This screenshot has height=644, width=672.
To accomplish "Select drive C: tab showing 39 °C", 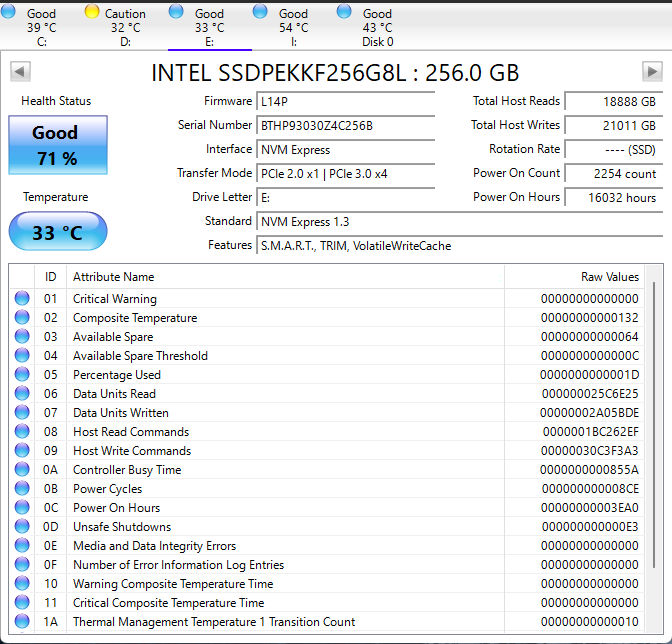I will [42, 27].
